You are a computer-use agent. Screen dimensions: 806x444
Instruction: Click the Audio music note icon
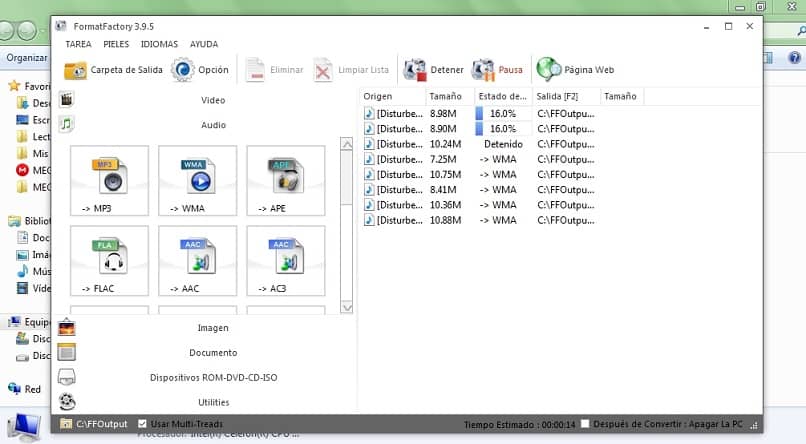click(x=66, y=124)
